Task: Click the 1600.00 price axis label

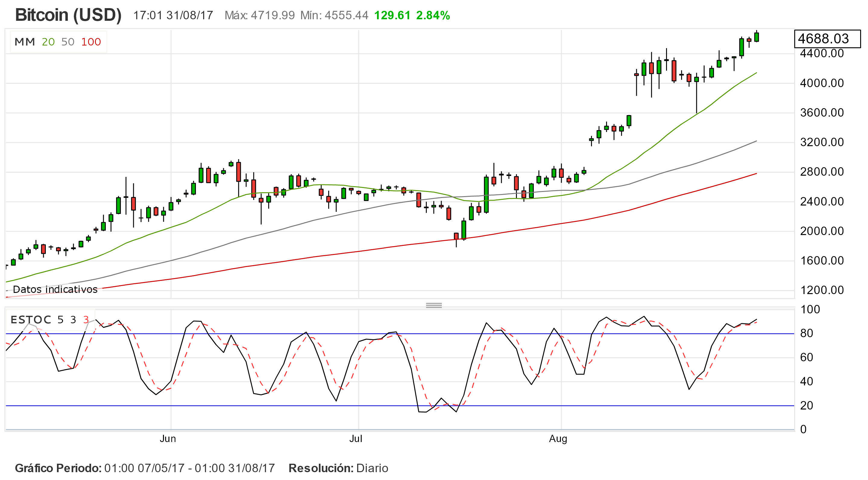Action: tap(822, 261)
